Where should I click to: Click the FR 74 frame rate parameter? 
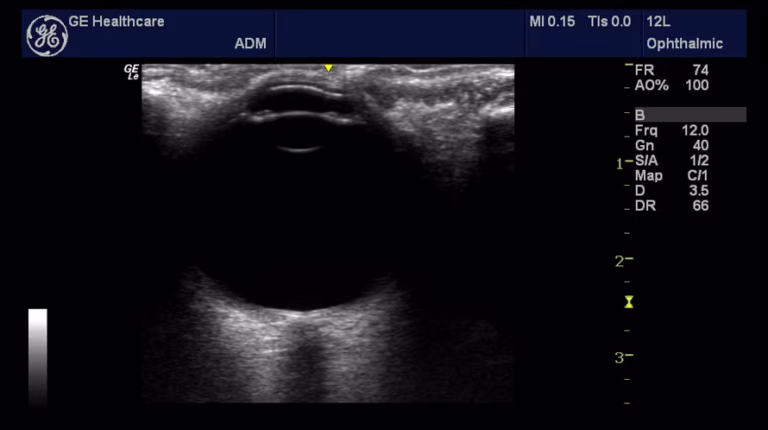coord(672,70)
